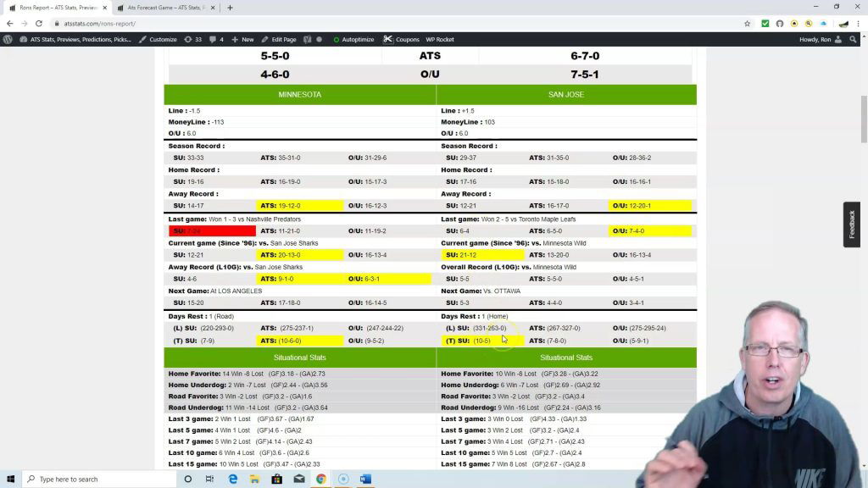Click Minnesota's Situational Stats header
868x488 pixels.
click(x=300, y=358)
